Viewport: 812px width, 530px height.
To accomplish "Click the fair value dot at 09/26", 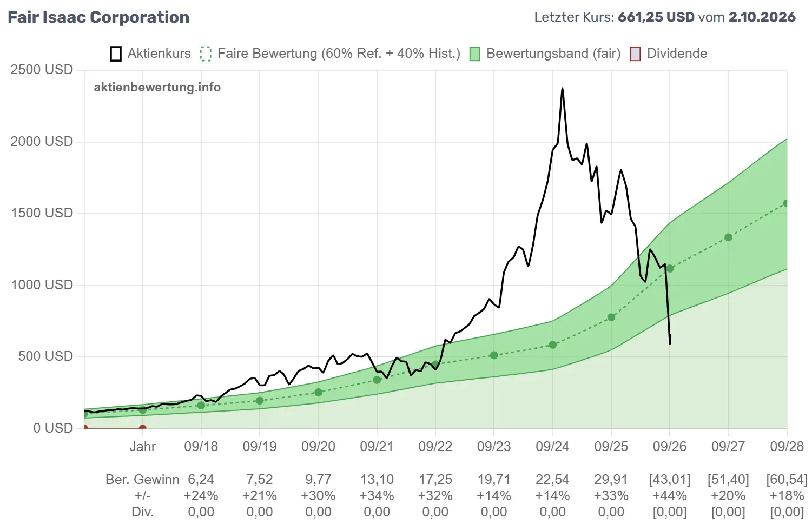I will click(670, 269).
